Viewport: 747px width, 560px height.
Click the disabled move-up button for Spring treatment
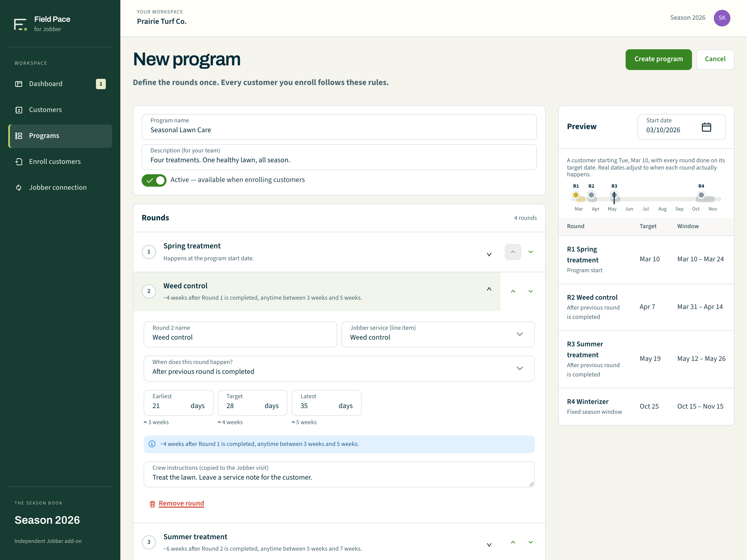tap(513, 252)
